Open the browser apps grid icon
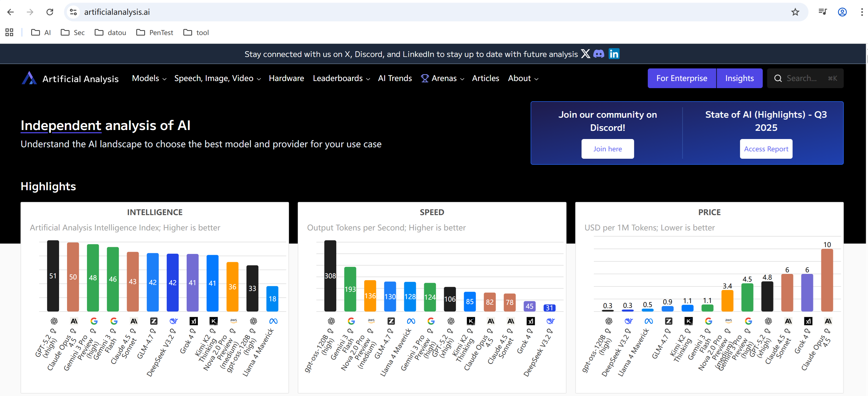The width and height of the screenshot is (868, 396). coord(9,33)
